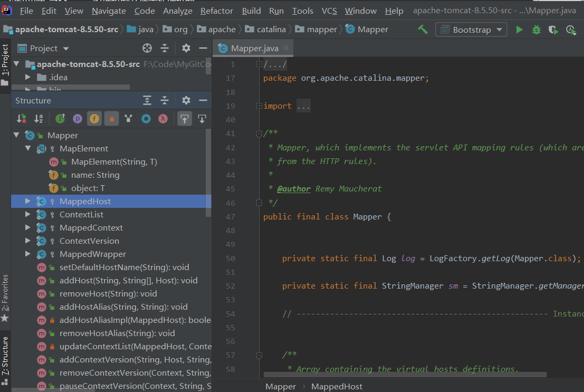Viewport: 584px width, 392px height.
Task: Open the File menu
Action: pyautogui.click(x=26, y=11)
